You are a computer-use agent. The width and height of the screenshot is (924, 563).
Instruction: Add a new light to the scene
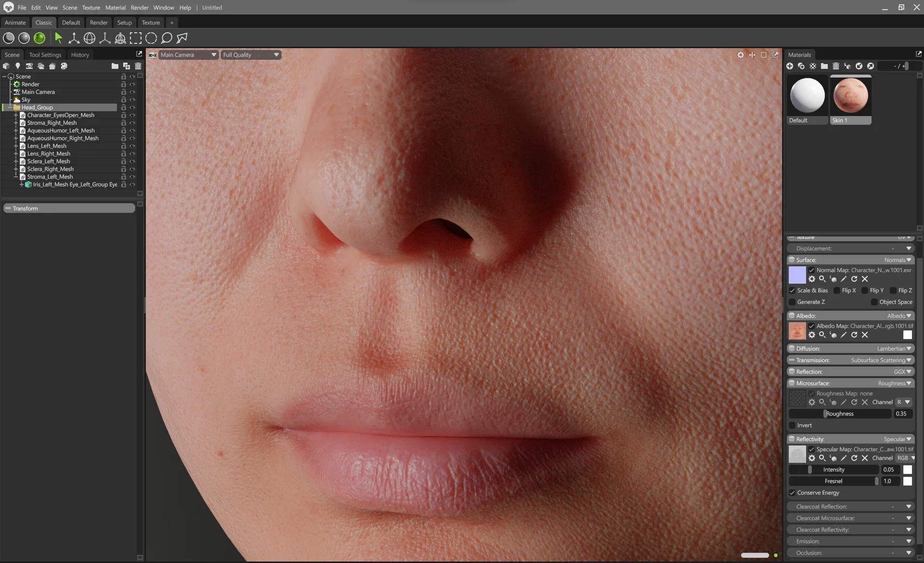pyautogui.click(x=18, y=66)
